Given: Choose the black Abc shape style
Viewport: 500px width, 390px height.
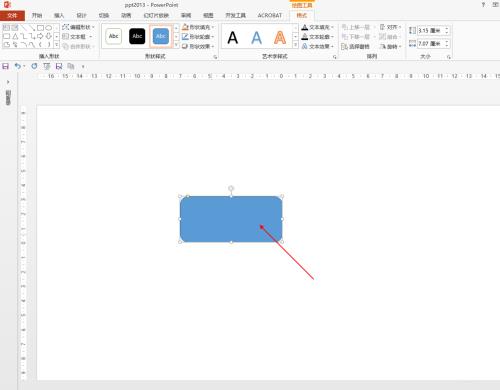Looking at the screenshot, I should pos(137,36).
